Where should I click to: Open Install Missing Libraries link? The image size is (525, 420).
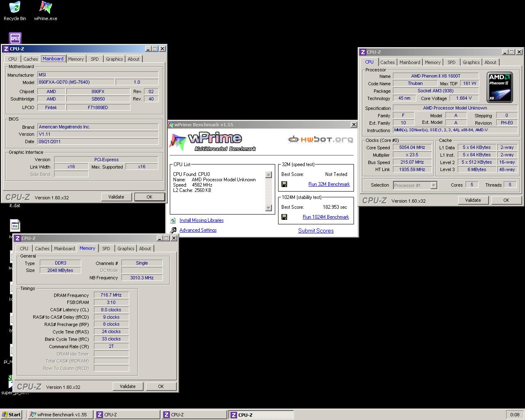pyautogui.click(x=201, y=220)
